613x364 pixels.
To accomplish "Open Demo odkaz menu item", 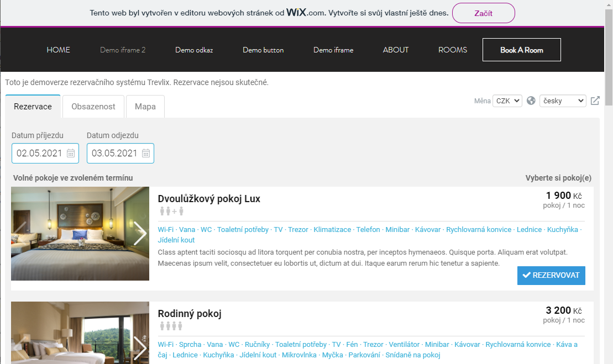I will 195,50.
